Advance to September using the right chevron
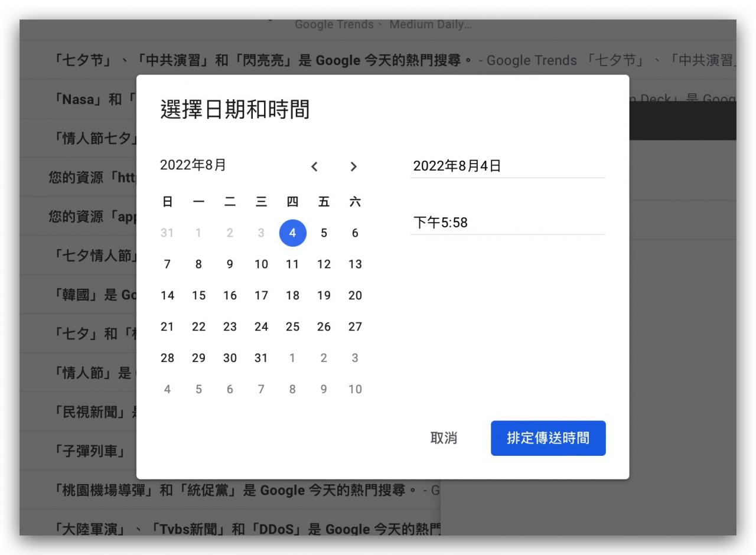This screenshot has width=756, height=555. pyautogui.click(x=353, y=167)
